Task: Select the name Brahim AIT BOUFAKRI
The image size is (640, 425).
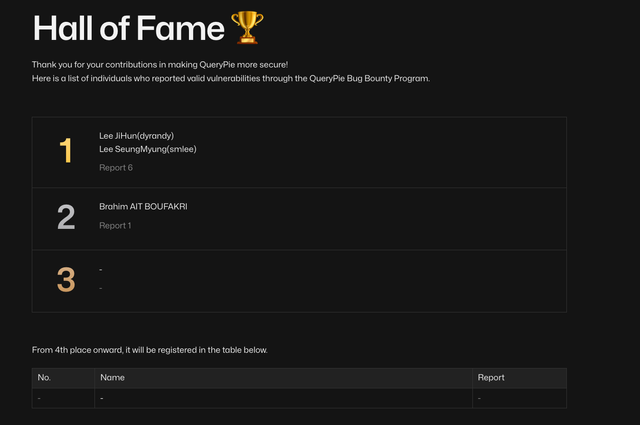Action: 143,206
